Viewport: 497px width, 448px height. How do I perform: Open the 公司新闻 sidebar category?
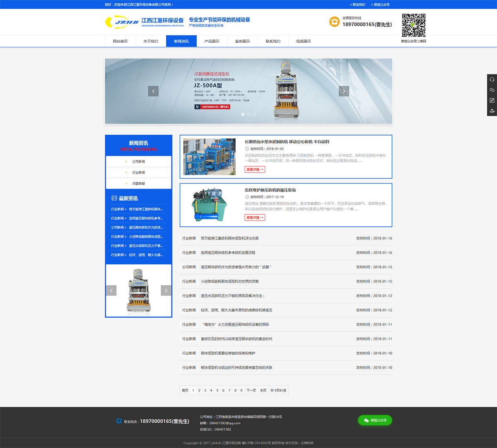coord(138,162)
